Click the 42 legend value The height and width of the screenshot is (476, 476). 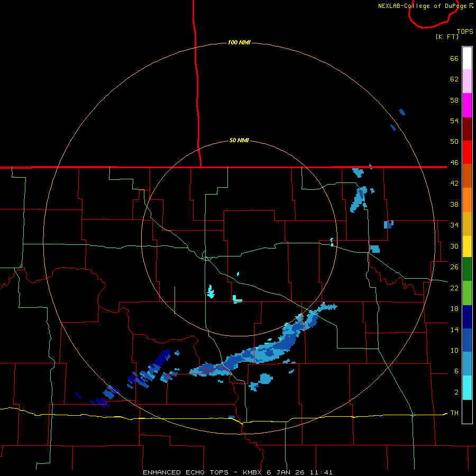(x=454, y=184)
